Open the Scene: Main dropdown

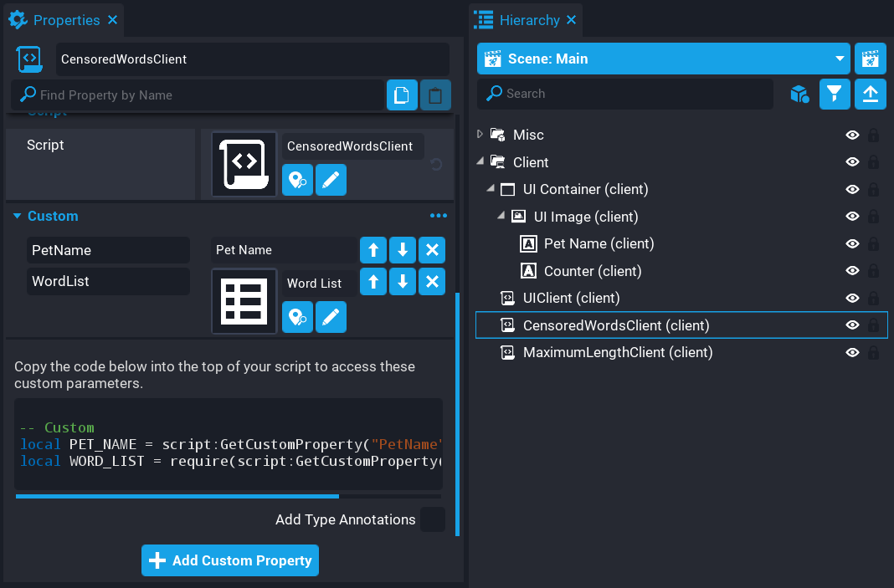(x=663, y=59)
